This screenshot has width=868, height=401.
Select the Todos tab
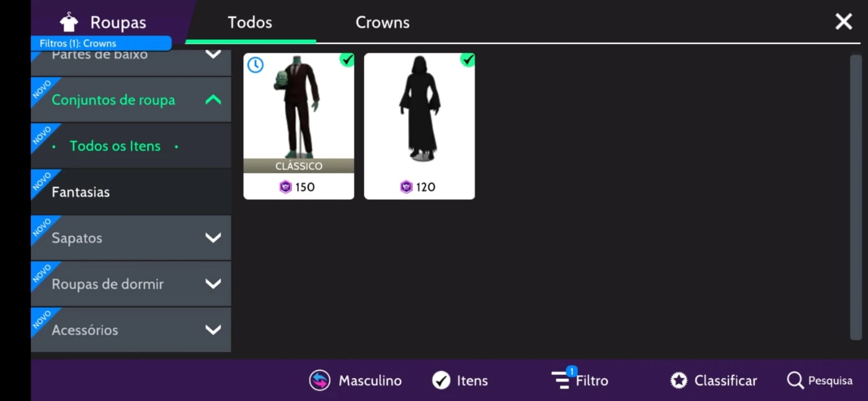click(250, 22)
